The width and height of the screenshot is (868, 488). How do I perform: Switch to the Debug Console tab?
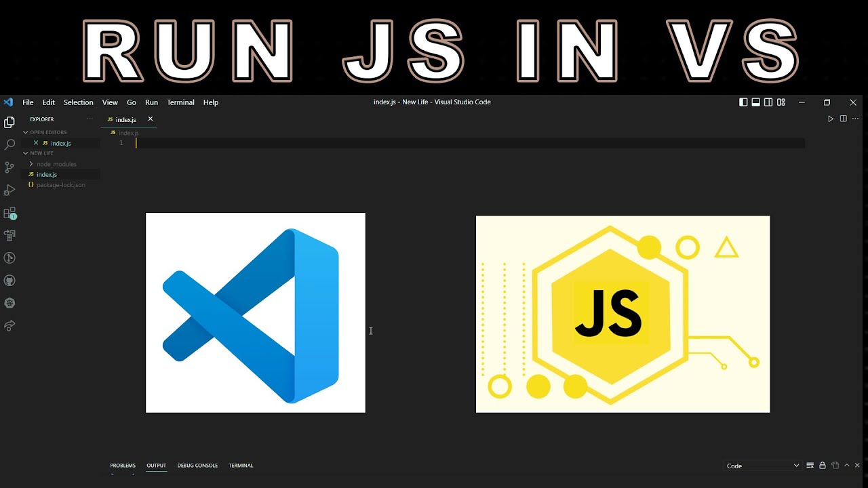click(x=197, y=466)
